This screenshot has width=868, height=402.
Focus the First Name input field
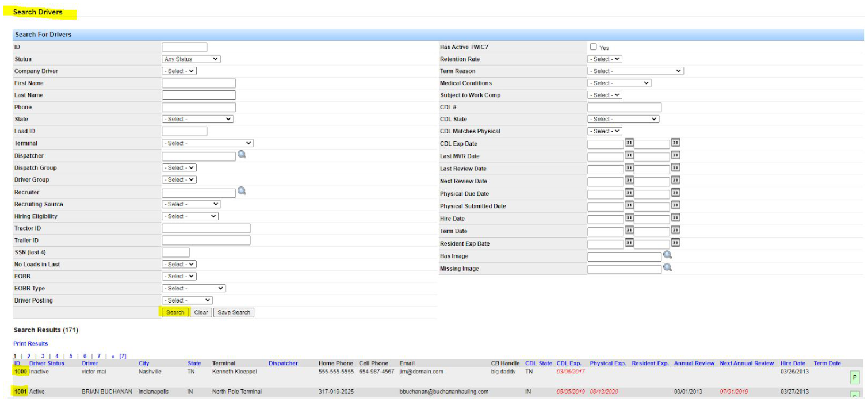click(198, 83)
